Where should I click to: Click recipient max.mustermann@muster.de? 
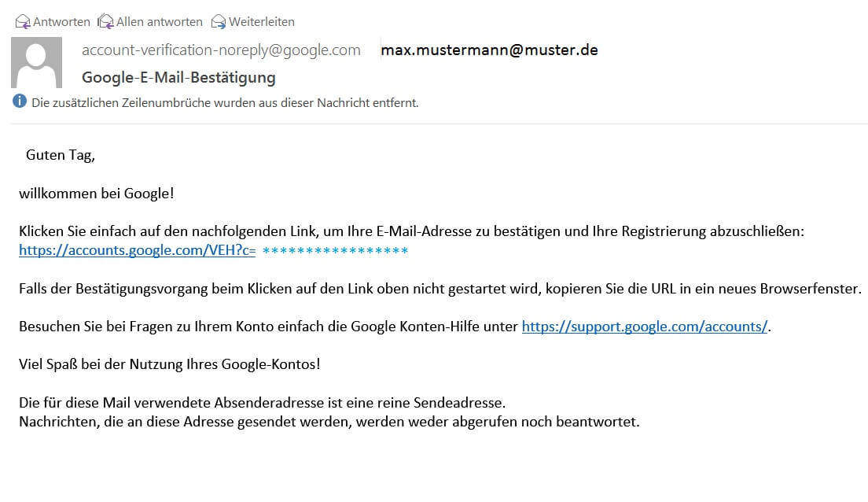(489, 50)
